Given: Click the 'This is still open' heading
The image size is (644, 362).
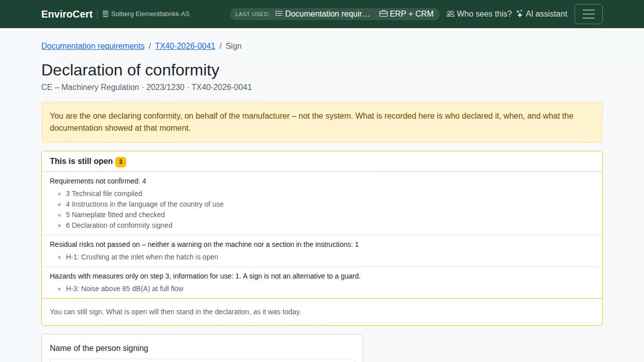Looking at the screenshot, I should [82, 161].
